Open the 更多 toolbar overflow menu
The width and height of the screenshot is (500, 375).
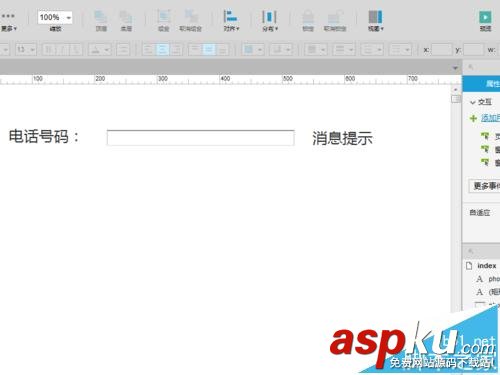(9, 22)
